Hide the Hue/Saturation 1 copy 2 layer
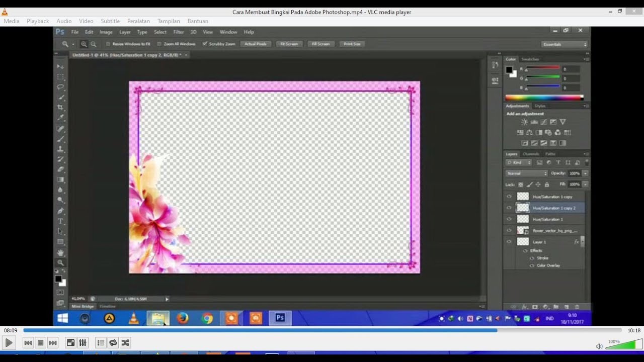 point(509,208)
